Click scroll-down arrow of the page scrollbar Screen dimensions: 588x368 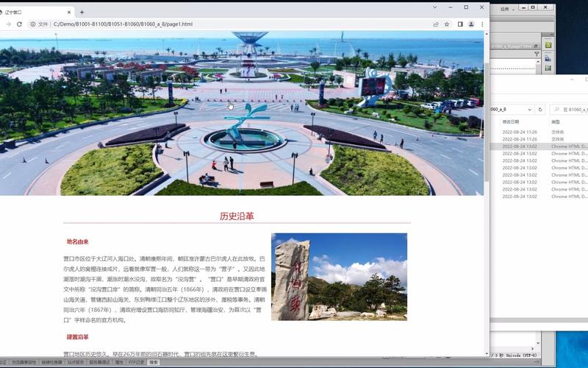[487, 354]
